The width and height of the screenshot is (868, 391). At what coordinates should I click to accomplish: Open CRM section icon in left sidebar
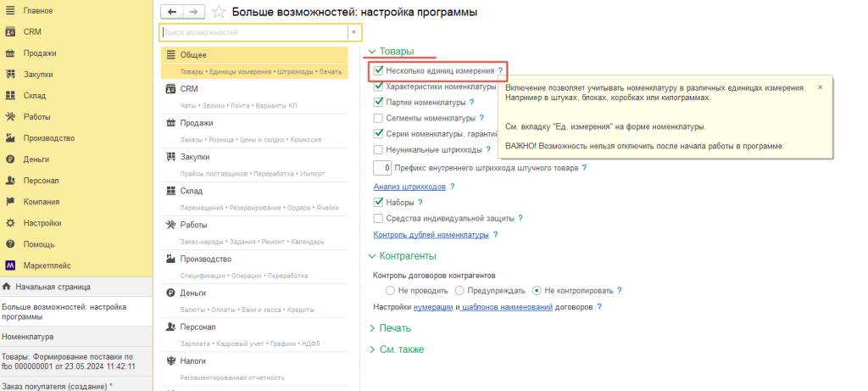pos(9,32)
